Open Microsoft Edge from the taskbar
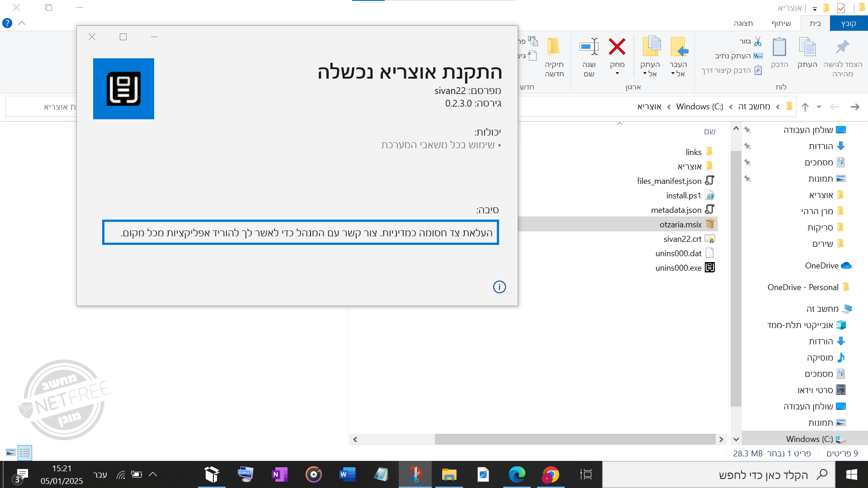The image size is (868, 488). (517, 474)
